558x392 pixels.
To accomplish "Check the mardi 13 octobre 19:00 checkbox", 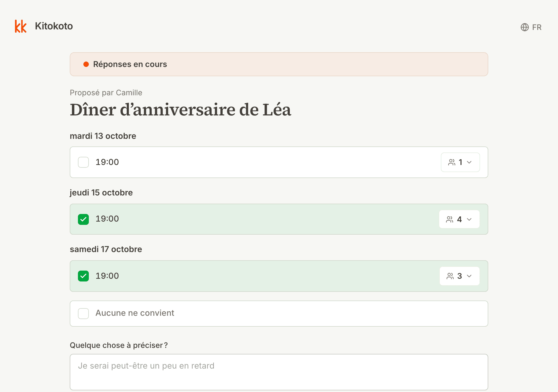I will pyautogui.click(x=83, y=162).
